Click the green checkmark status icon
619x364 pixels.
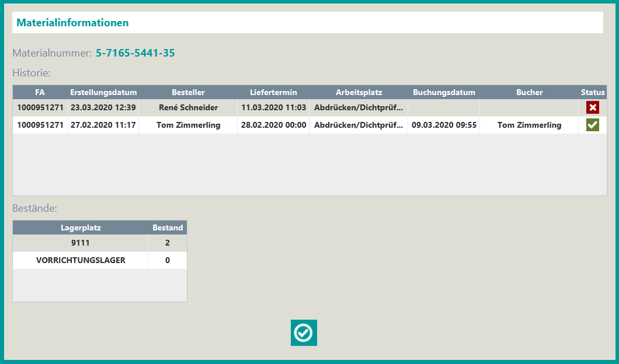(x=593, y=125)
